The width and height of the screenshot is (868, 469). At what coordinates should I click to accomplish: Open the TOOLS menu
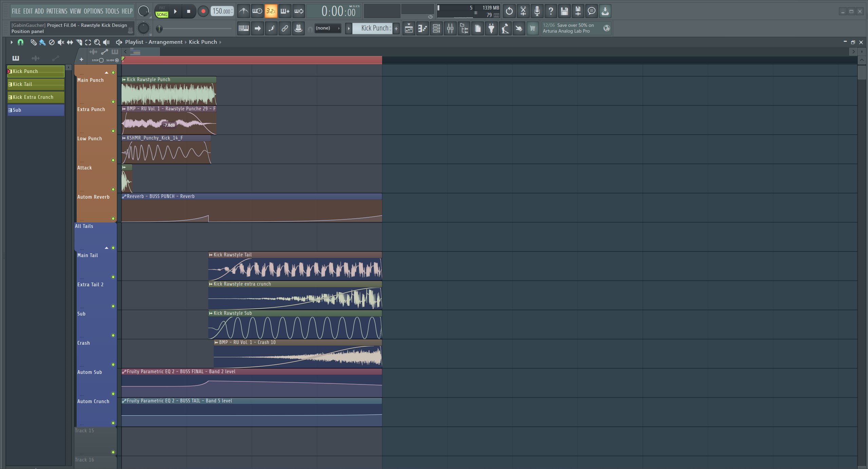click(112, 11)
